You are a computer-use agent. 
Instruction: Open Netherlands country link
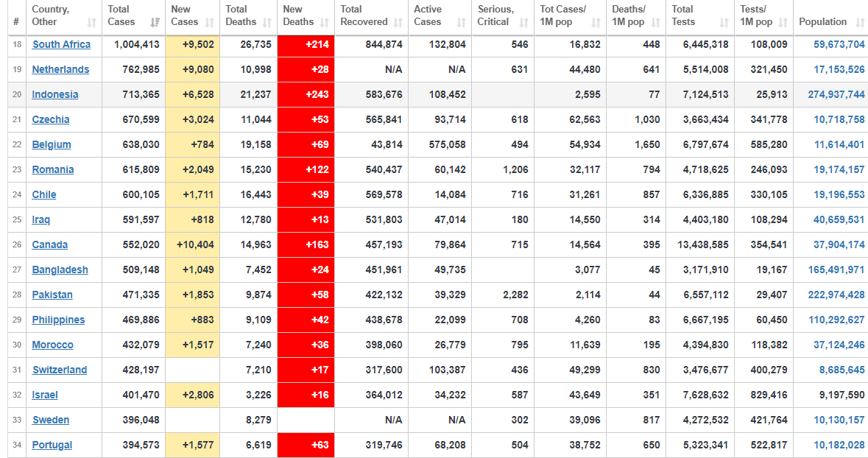[60, 69]
